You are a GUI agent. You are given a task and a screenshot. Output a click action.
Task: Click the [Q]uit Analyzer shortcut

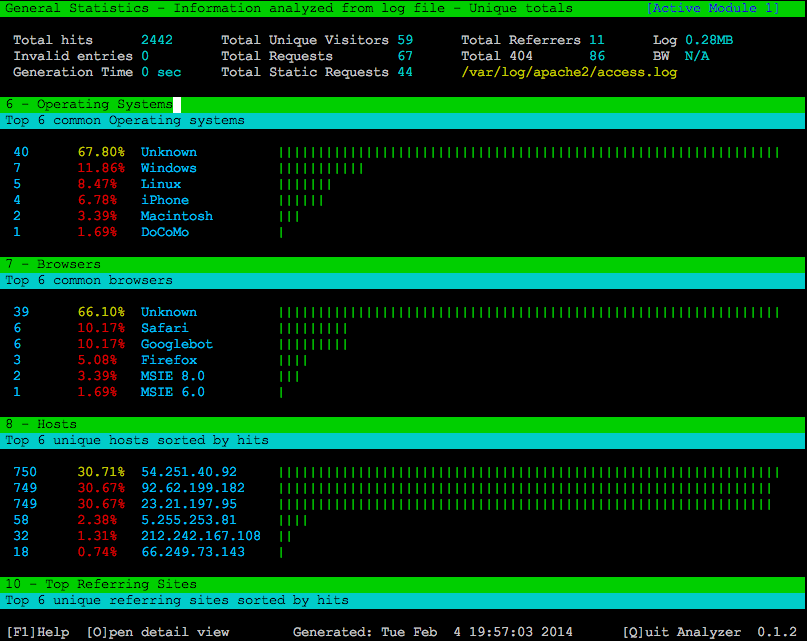click(682, 632)
